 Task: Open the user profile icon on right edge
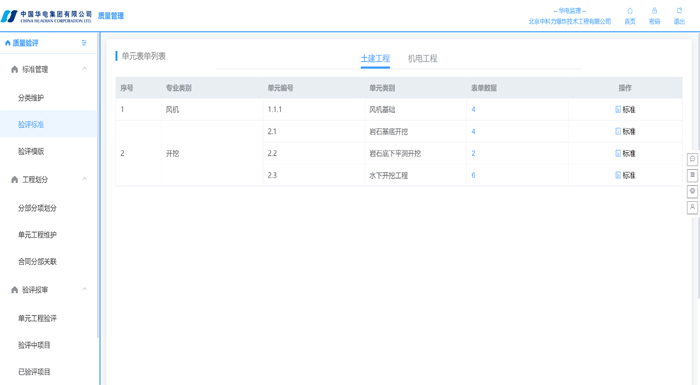[692, 207]
